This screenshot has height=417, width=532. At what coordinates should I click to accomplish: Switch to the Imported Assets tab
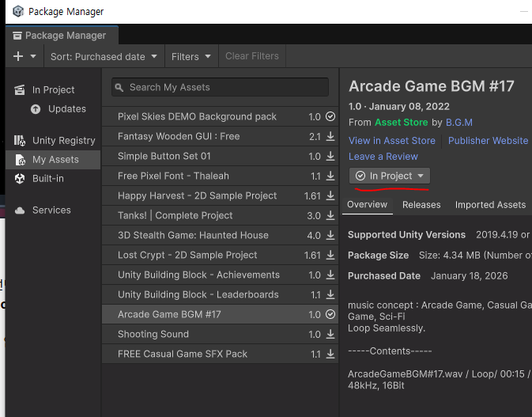490,205
